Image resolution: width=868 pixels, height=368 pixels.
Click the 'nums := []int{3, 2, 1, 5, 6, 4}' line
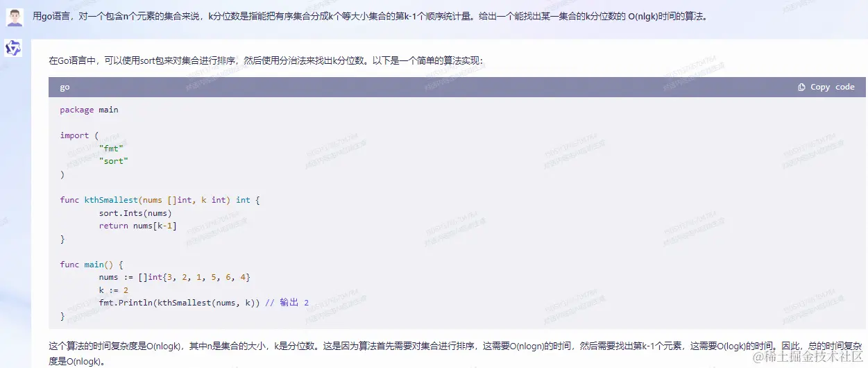(x=174, y=278)
